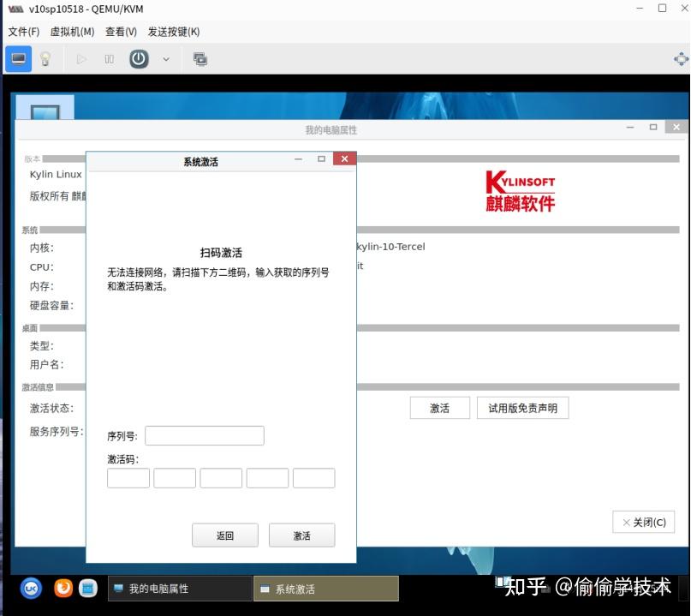The image size is (691, 616).
Task: Click the run virtual machine play icon
Action: 81,59
